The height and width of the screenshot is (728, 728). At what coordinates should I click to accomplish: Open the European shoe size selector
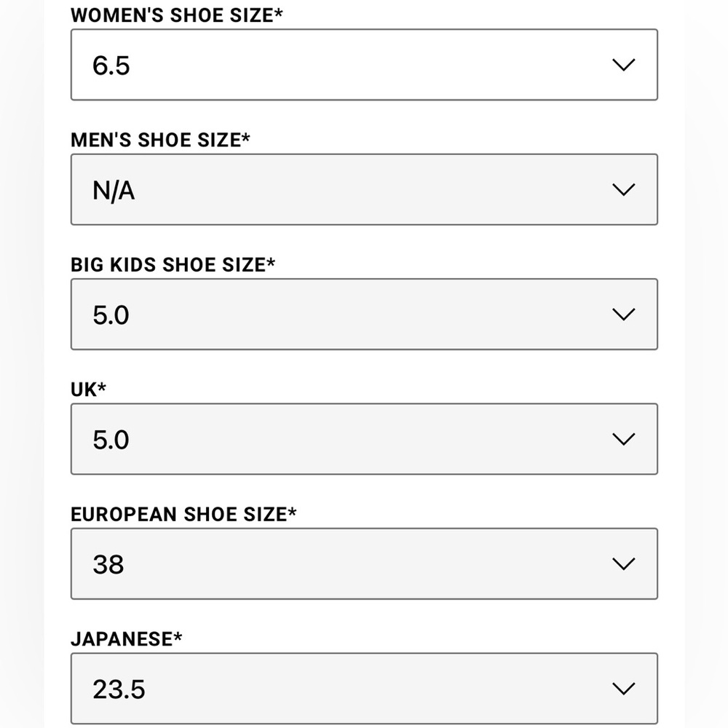click(x=363, y=563)
